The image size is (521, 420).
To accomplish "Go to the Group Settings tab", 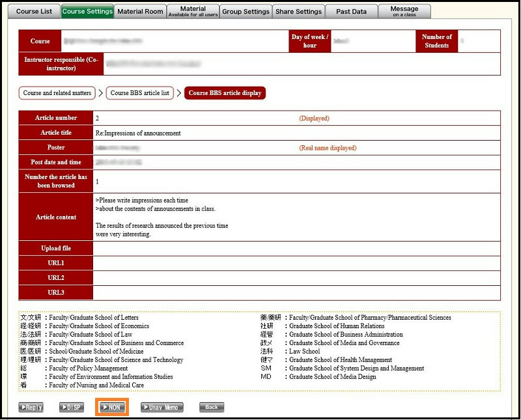I will pyautogui.click(x=246, y=11).
